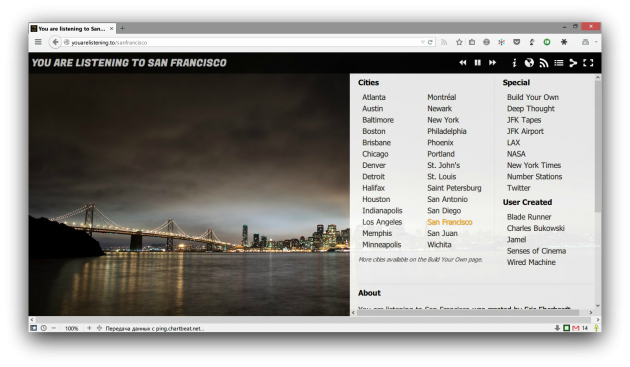Reload the page in address bar
Viewport: 630px width, 367px height.
[x=430, y=42]
